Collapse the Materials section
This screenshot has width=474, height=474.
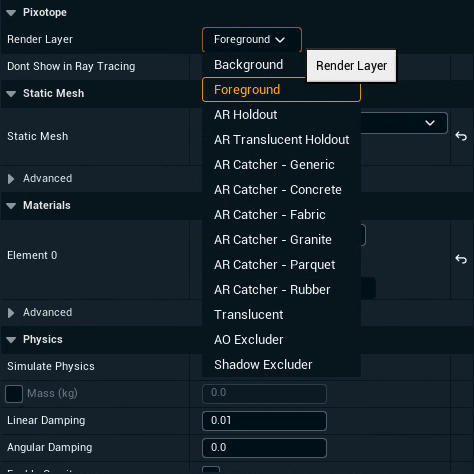click(11, 206)
